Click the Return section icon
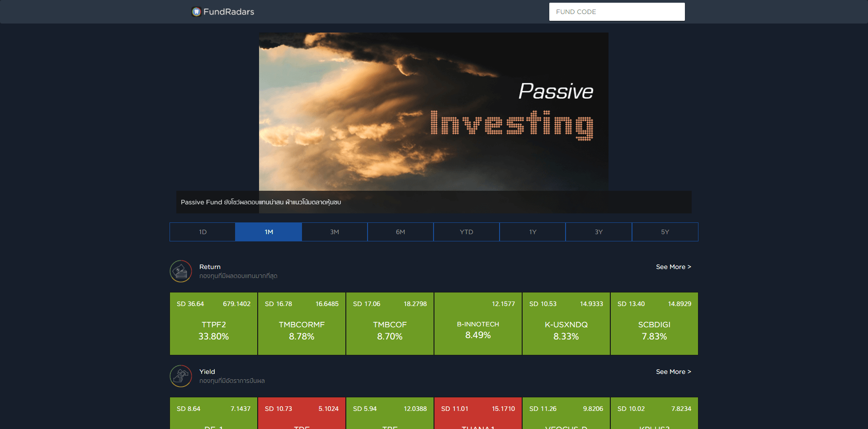 (181, 271)
